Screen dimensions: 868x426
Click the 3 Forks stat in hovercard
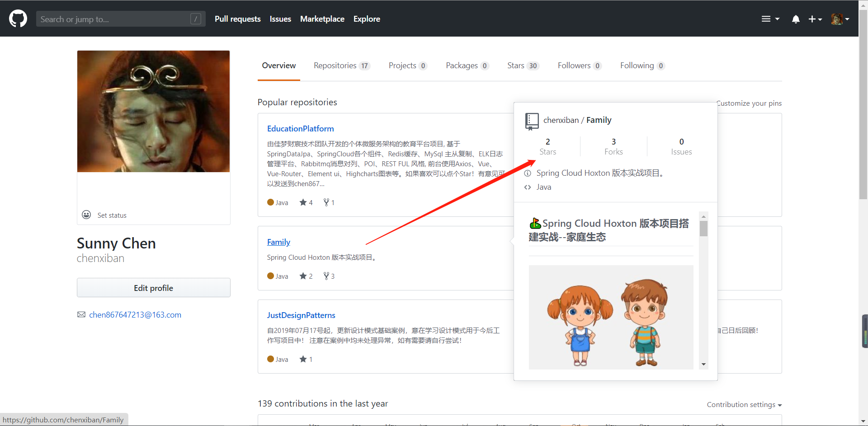[x=613, y=147]
